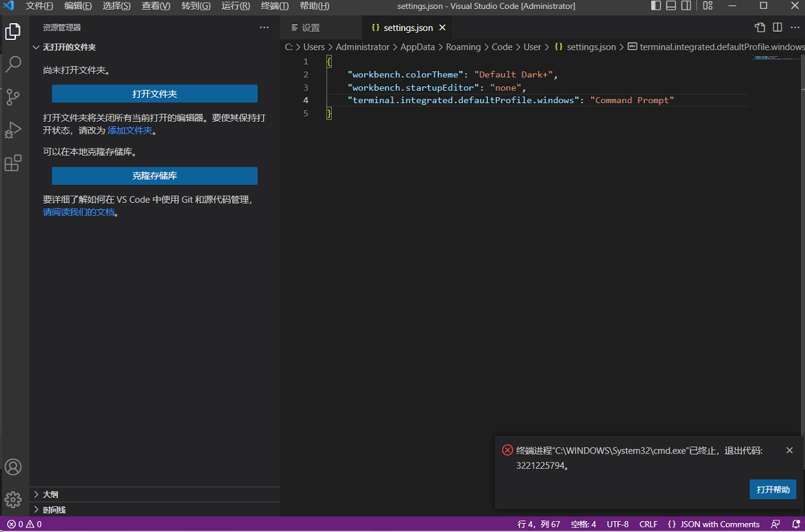The width and height of the screenshot is (805, 532).
Task: Open notifications bell in status bar
Action: click(796, 524)
